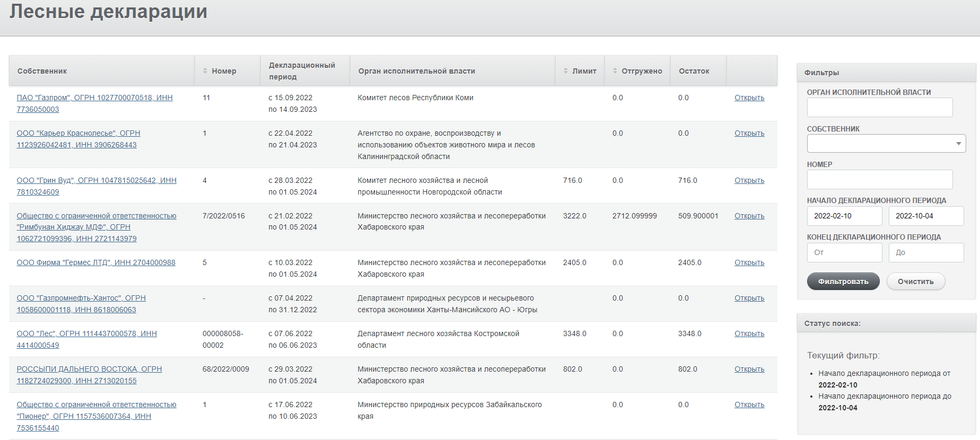Viewport: 980px width, 440px height.
Task: Focus the Орган исполнительной власти input field
Action: pyautogui.click(x=880, y=108)
